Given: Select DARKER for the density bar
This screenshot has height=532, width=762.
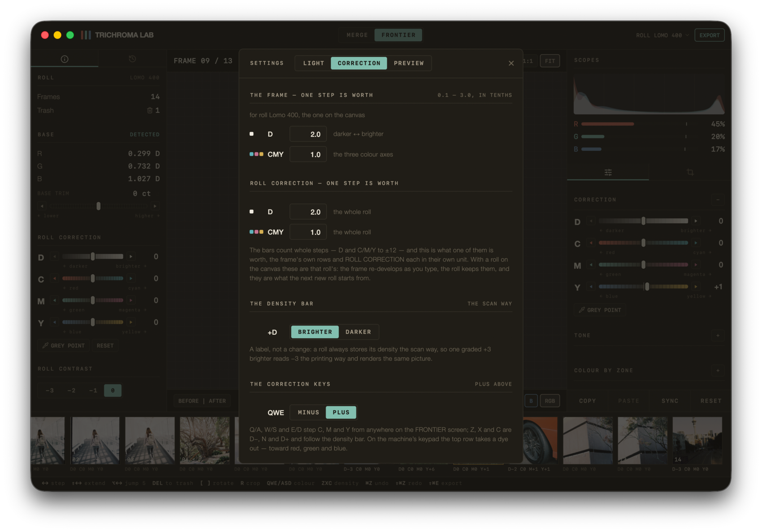Looking at the screenshot, I should coord(358,332).
